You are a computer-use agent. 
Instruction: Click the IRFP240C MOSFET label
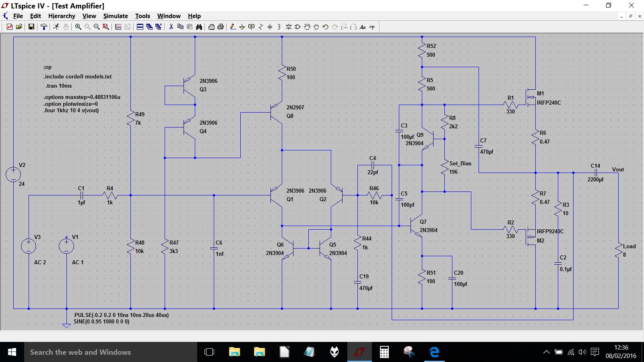(x=549, y=103)
